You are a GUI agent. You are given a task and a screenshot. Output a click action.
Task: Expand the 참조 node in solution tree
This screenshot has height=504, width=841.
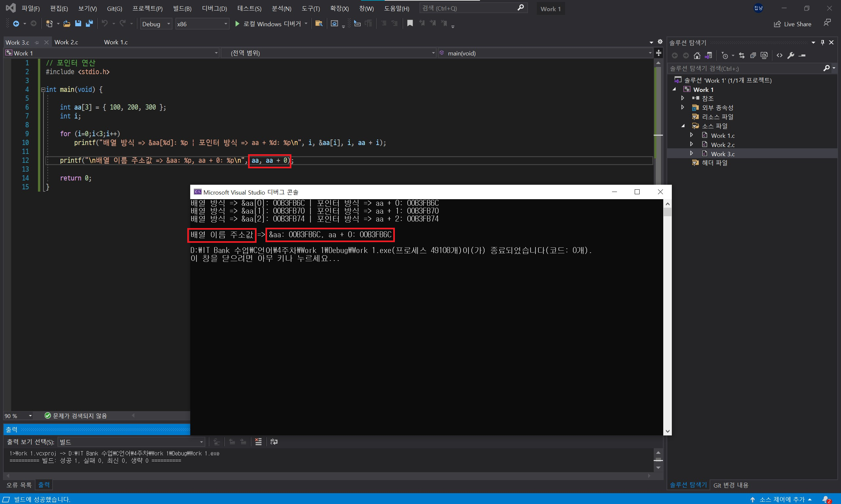coord(683,98)
